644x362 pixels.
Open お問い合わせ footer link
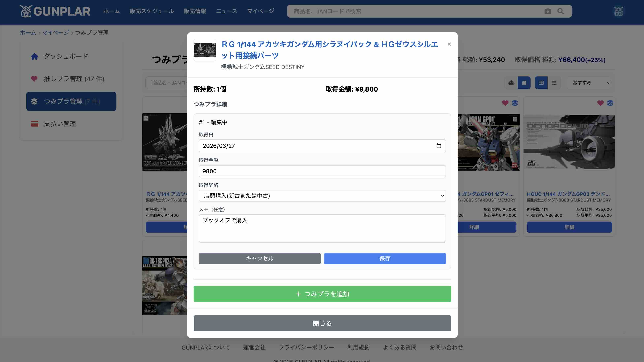click(x=446, y=348)
